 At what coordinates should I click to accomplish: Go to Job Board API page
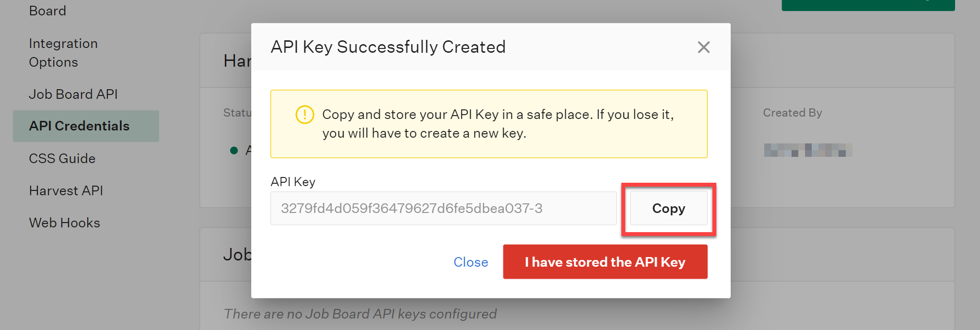coord(73,94)
